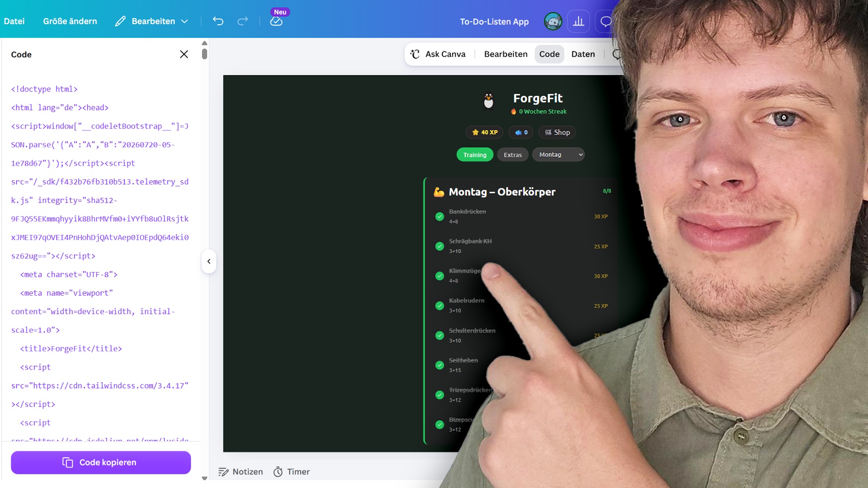Click the Timer stopwatch icon
Image resolution: width=868 pixels, height=488 pixels.
click(278, 472)
